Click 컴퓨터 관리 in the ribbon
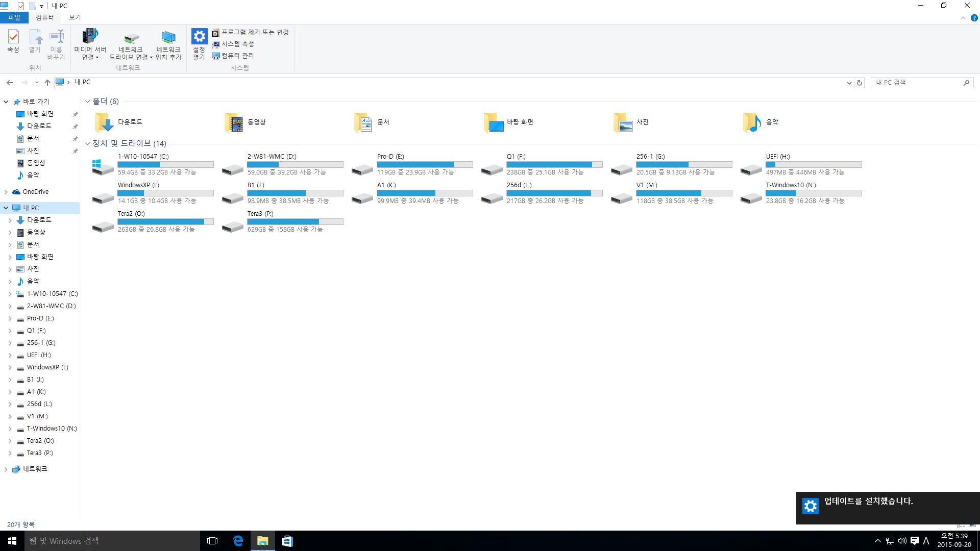980x551 pixels. coord(233,56)
